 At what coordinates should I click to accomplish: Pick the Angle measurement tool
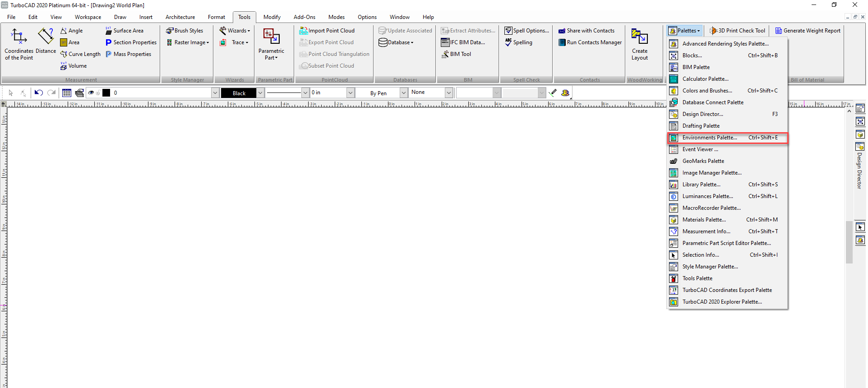(72, 31)
